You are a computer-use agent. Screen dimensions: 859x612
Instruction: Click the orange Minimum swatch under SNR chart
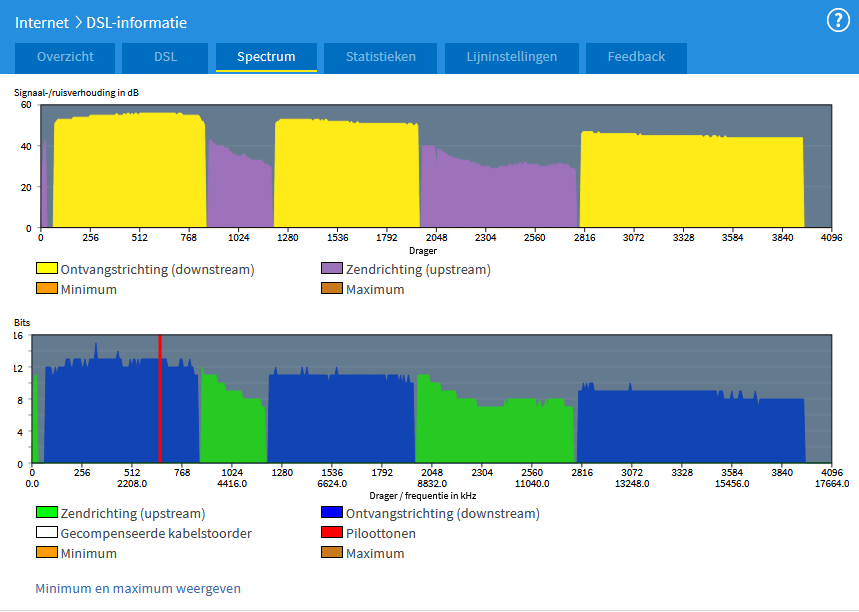(x=47, y=289)
